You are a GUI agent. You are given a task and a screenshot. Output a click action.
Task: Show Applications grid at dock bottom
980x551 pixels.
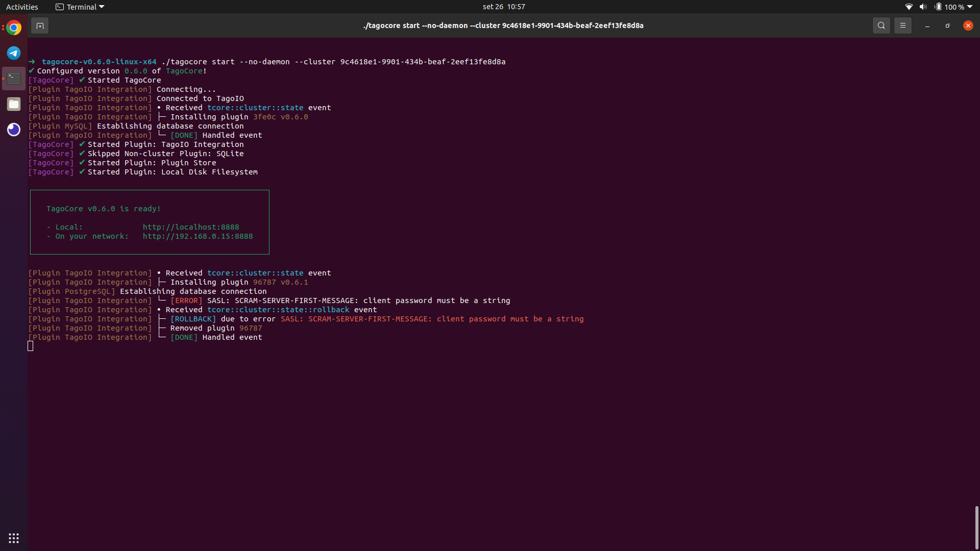point(14,538)
